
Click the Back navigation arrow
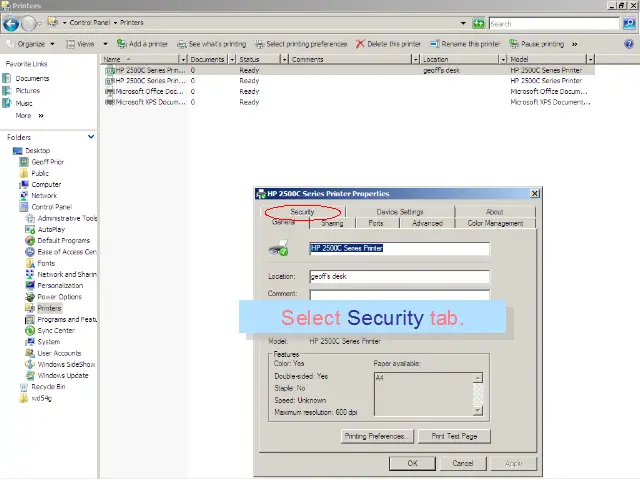tap(11, 24)
